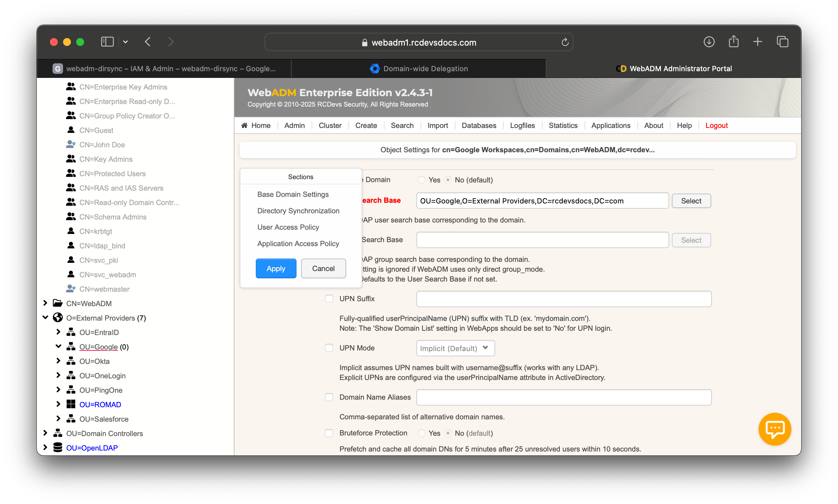Click the Safari share icon
The image size is (838, 504).
pos(733,41)
